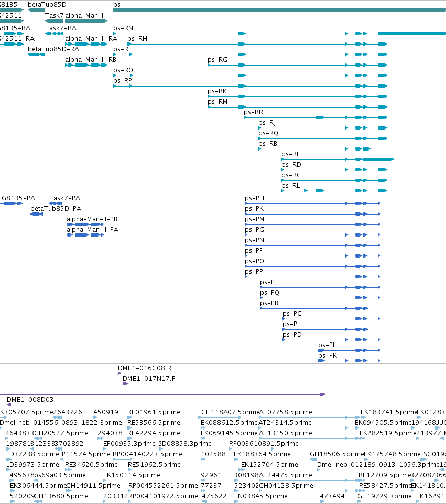Select the ps-PK protein label
This screenshot has width=446, height=504.
pyautogui.click(x=254, y=209)
